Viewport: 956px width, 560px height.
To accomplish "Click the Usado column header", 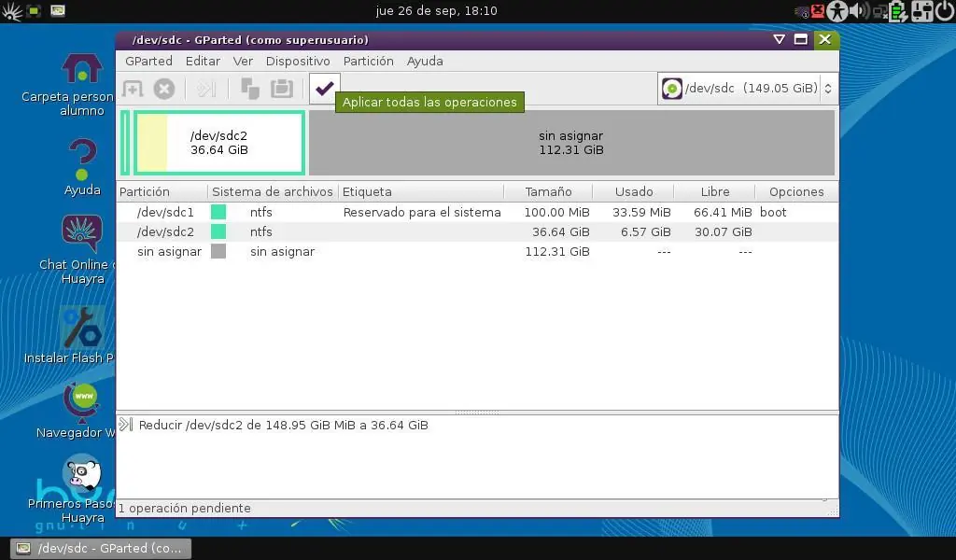I will [x=634, y=192].
